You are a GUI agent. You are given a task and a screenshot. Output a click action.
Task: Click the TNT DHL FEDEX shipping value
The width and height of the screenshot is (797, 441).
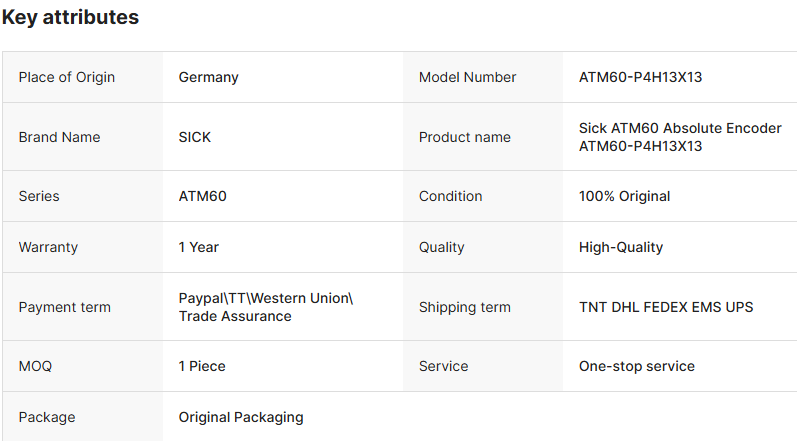pyautogui.click(x=666, y=307)
